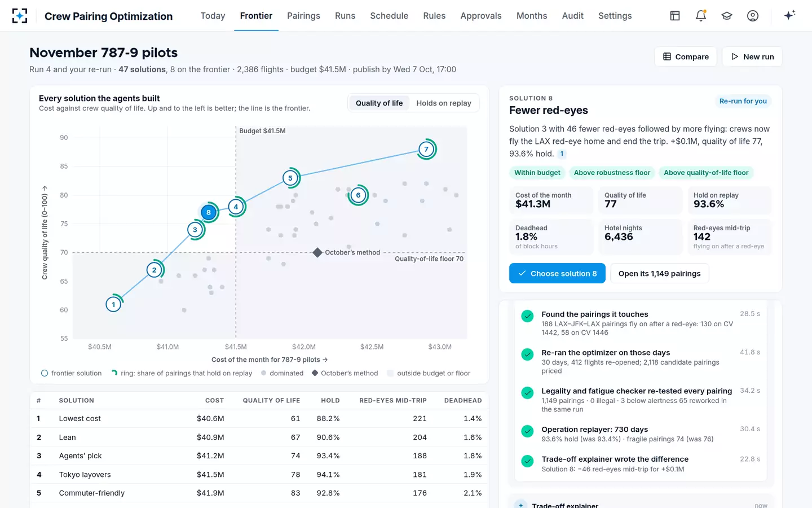Open its 1,149 pairings
812x508 pixels.
coord(659,273)
